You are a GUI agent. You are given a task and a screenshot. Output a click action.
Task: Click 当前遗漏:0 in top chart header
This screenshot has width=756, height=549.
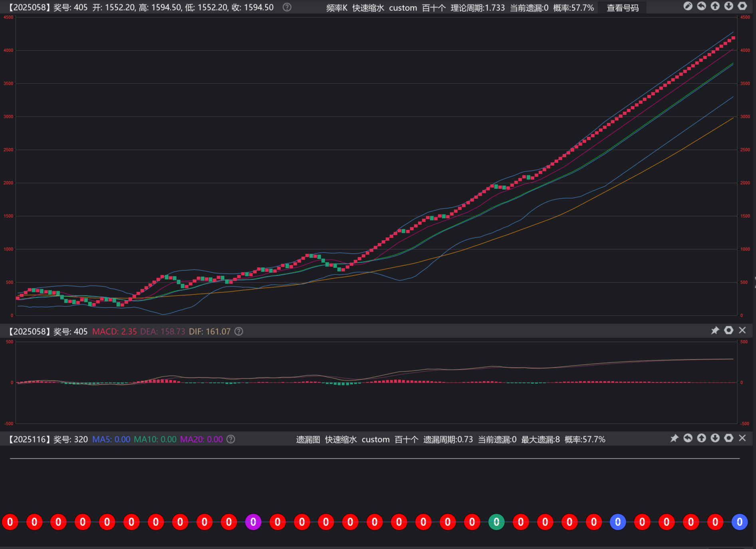(529, 8)
